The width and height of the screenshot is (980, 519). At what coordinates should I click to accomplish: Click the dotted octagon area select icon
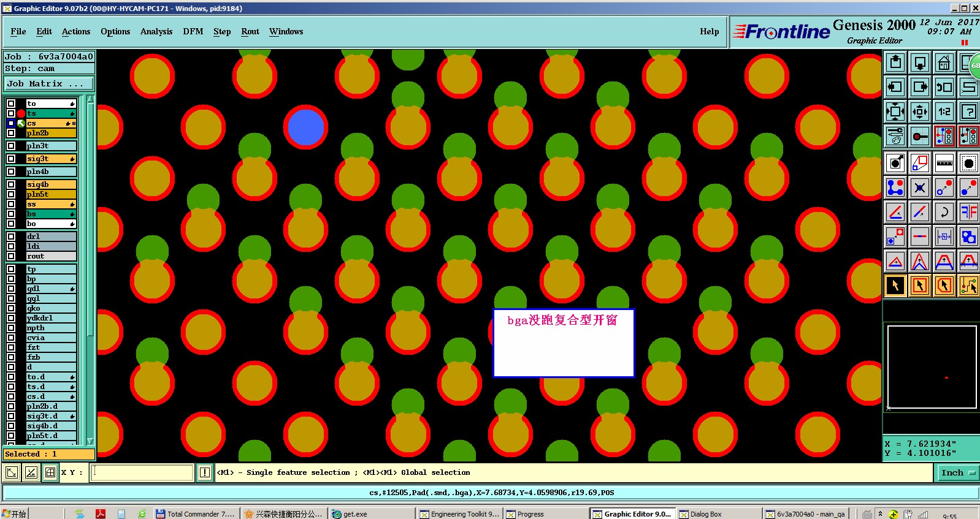click(x=969, y=163)
